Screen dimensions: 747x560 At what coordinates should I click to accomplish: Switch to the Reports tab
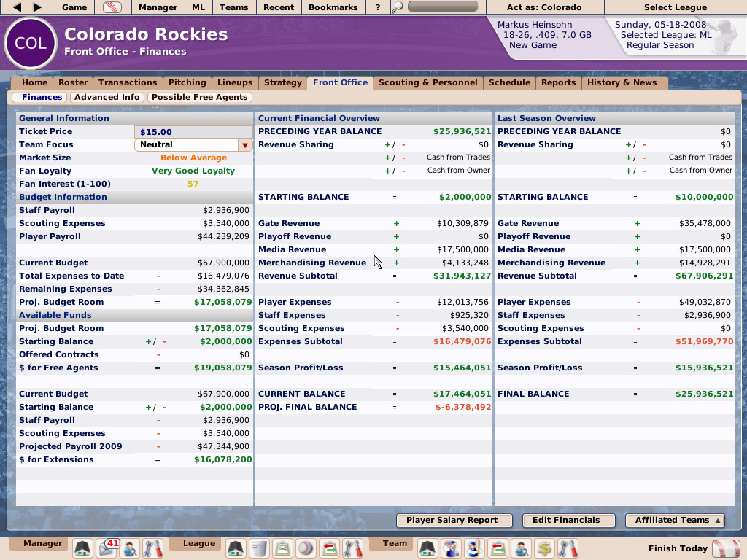(x=558, y=82)
